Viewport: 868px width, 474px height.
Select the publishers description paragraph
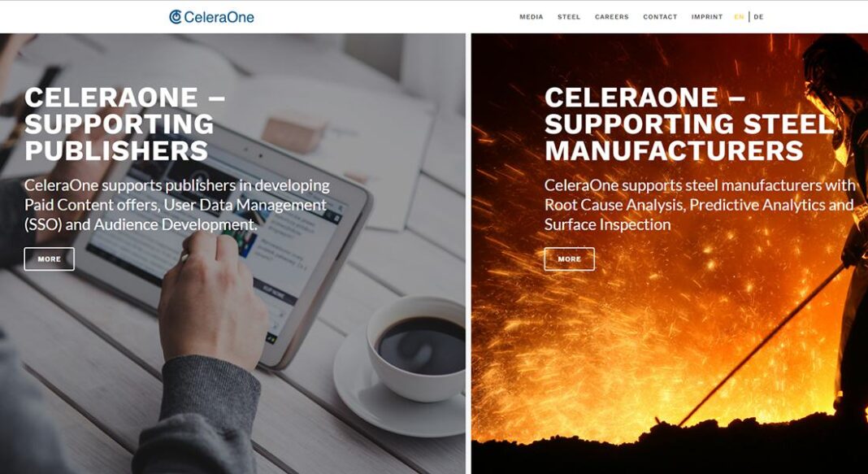pyautogui.click(x=177, y=205)
